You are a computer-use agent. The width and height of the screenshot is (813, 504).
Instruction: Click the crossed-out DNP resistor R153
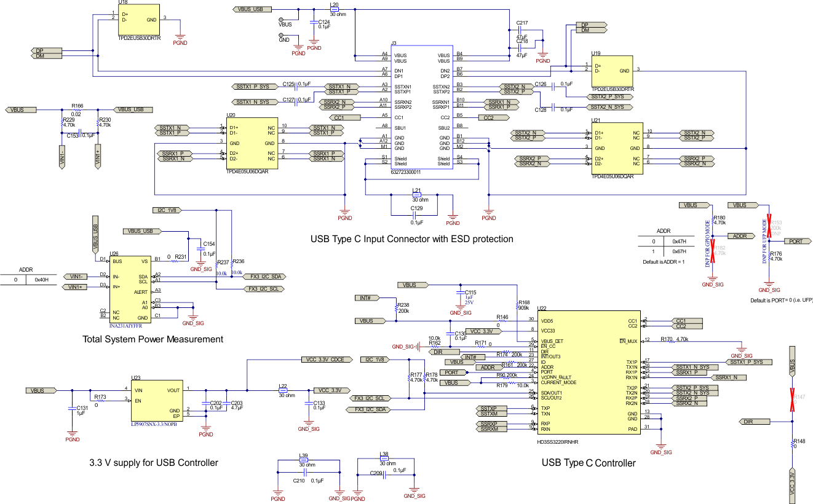tap(771, 226)
